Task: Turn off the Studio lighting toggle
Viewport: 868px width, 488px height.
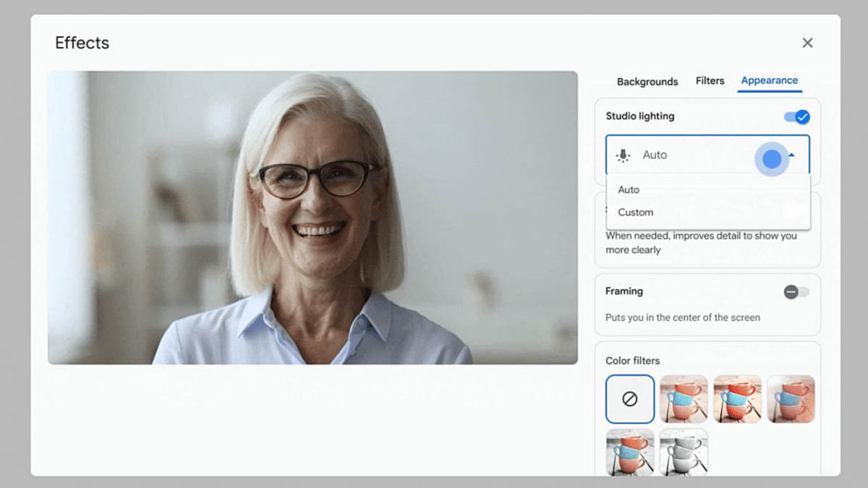Action: point(797,116)
